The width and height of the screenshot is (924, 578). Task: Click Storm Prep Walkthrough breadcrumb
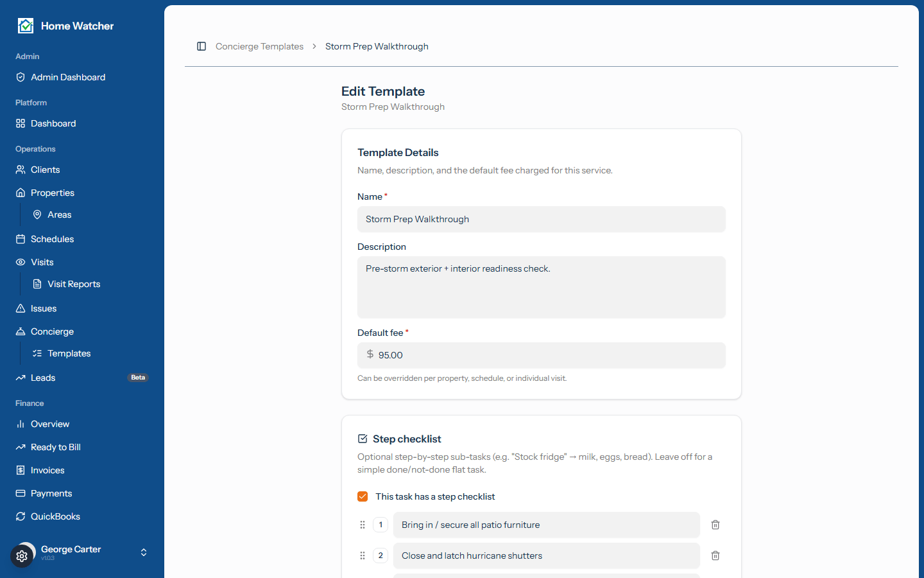point(377,46)
